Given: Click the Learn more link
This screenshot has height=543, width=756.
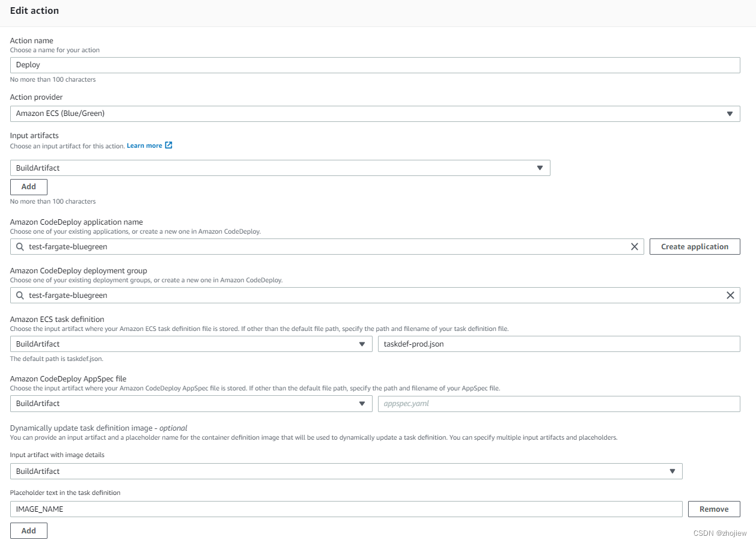Looking at the screenshot, I should click(x=144, y=146).
